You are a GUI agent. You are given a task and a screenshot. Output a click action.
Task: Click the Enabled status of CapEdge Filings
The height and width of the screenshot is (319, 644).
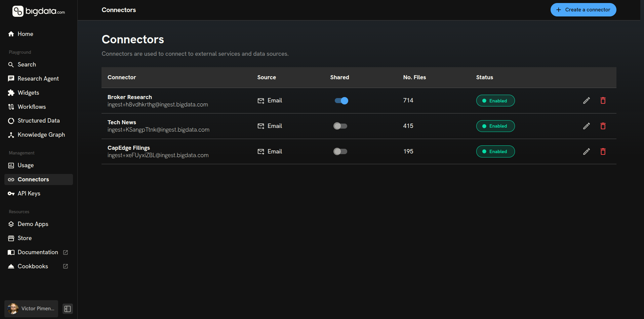495,151
